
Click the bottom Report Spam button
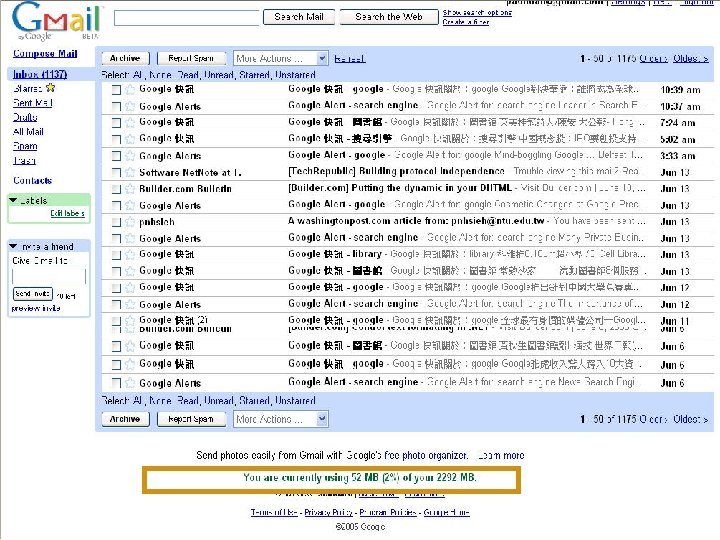point(191,419)
